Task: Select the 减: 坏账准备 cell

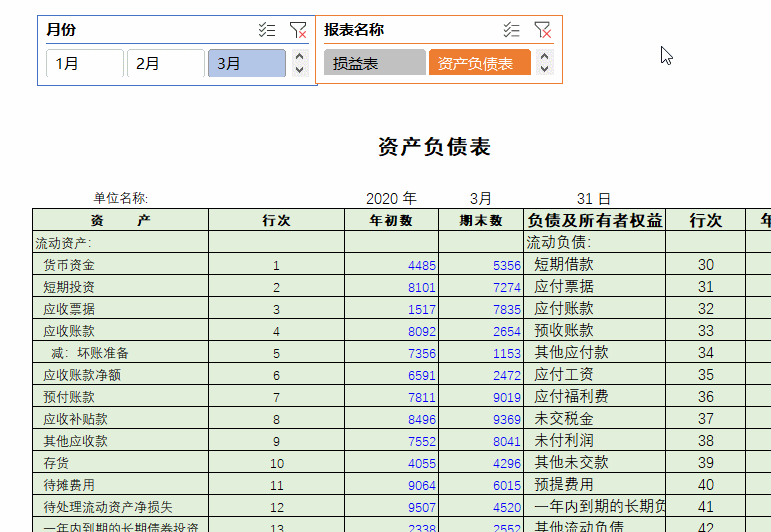Action: [120, 353]
